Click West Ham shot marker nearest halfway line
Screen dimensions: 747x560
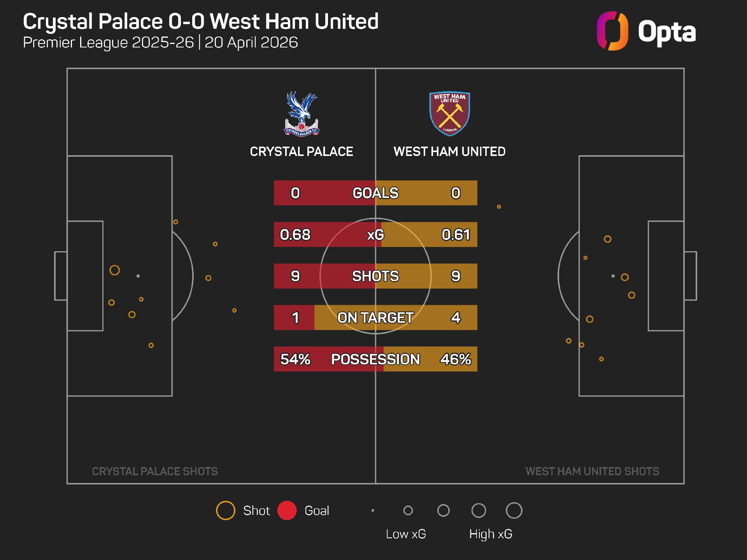[499, 207]
